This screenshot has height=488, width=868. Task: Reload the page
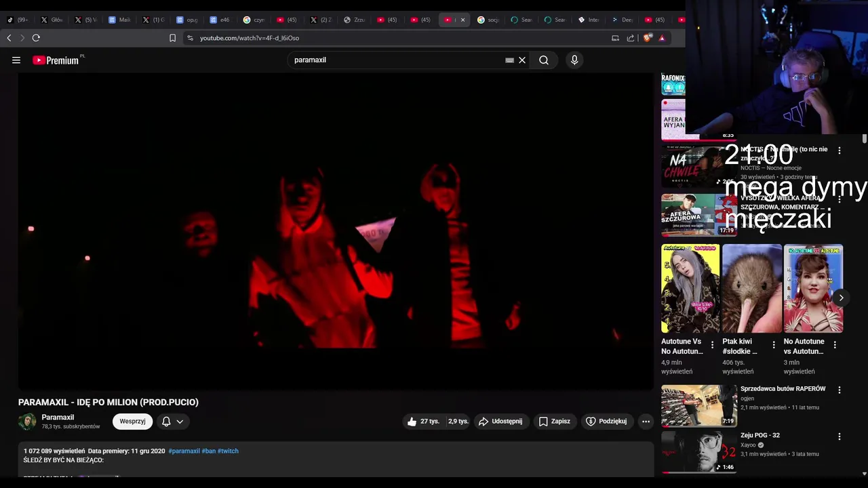36,38
